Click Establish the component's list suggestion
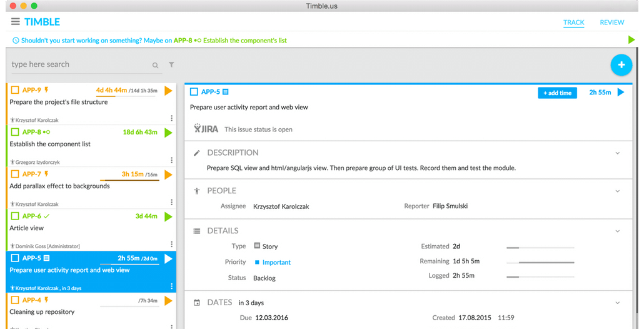 tap(245, 40)
